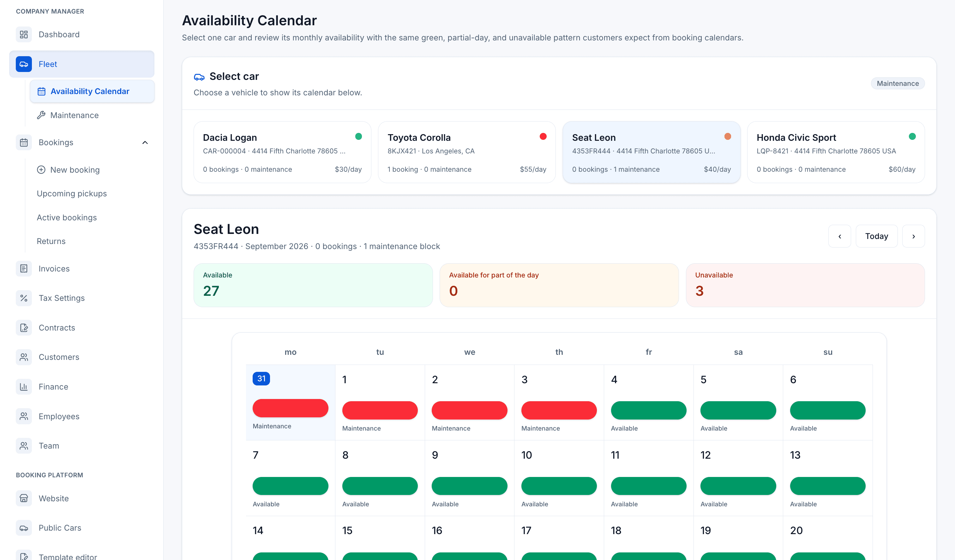Click day number 18 in calendar
Image resolution: width=955 pixels, height=560 pixels.
(616, 530)
